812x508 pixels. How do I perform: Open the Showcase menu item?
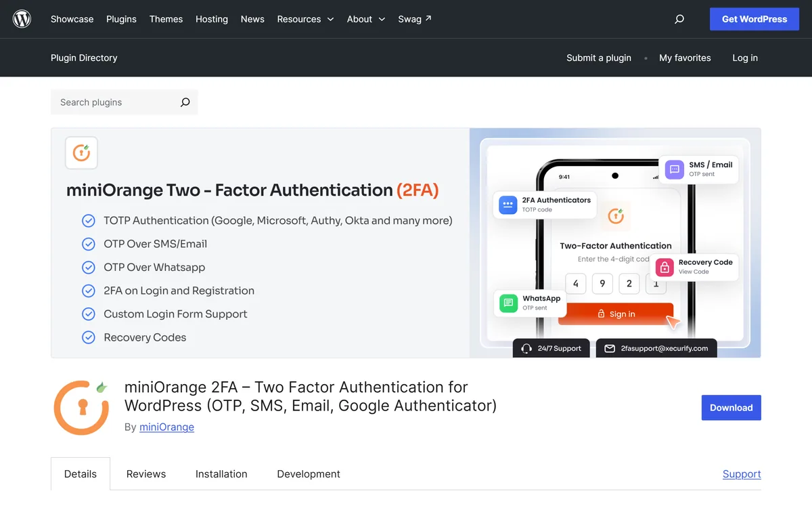click(72, 19)
